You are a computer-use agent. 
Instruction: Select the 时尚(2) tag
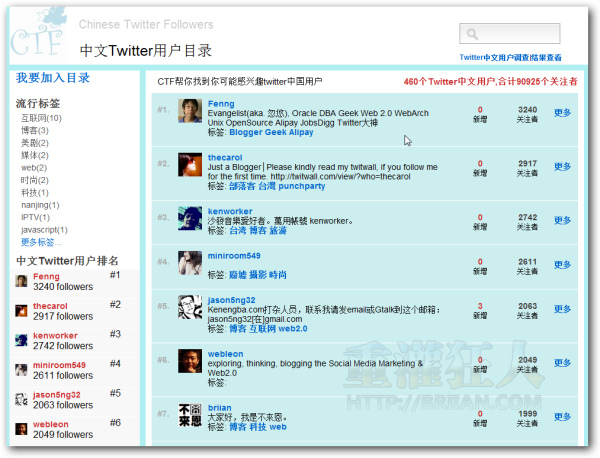click(35, 180)
